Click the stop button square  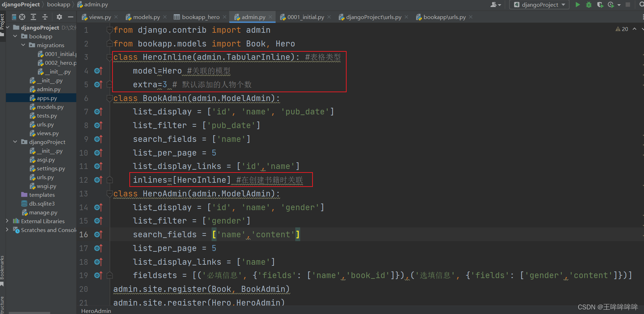(628, 5)
